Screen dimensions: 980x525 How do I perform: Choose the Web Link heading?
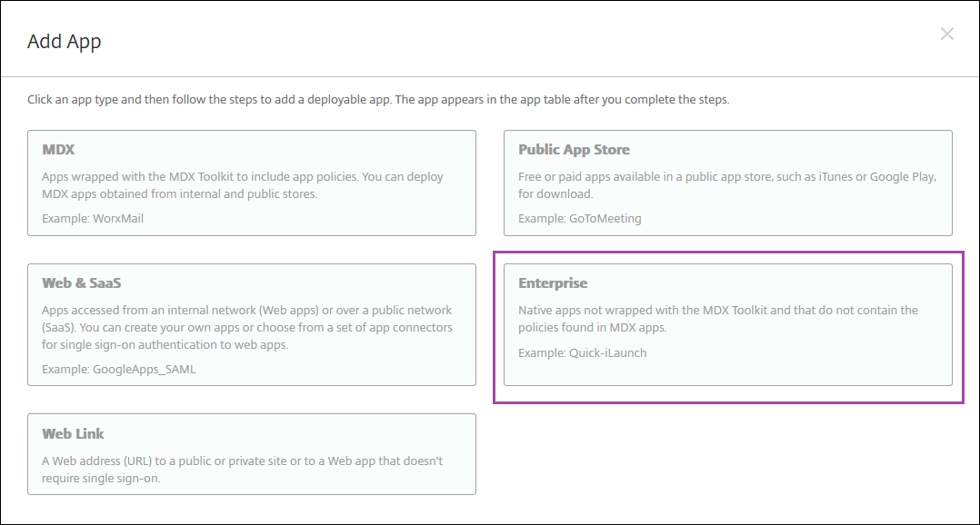pos(73,434)
